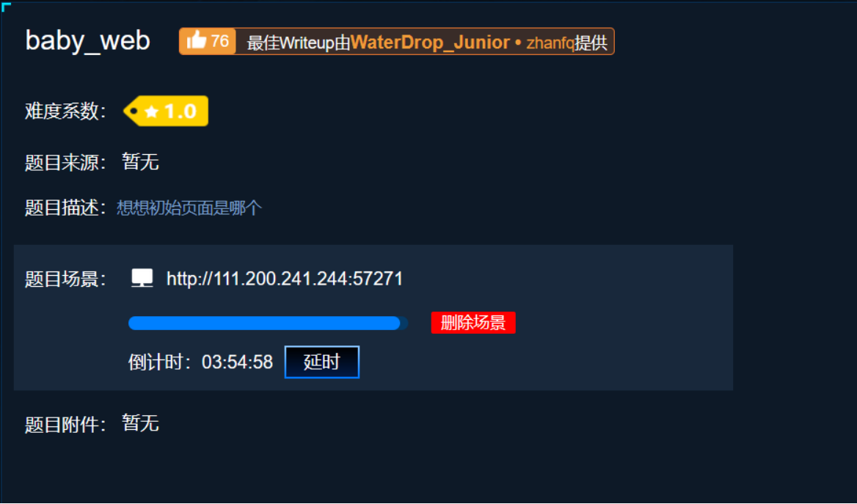Screen dimensions: 857x504
Task: Click the baby_web challenge title
Action: [88, 41]
